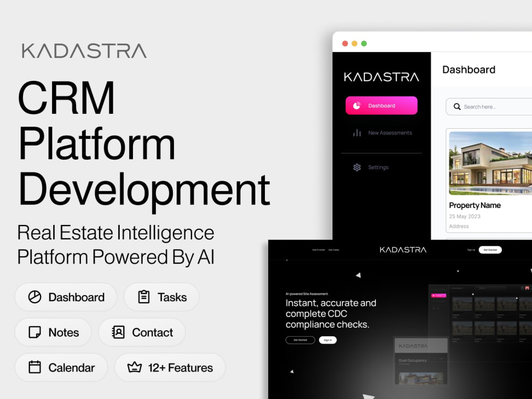Screen dimensions: 532x399
Task: Select the crown icon beside 12+ Features
Action: (x=135, y=367)
